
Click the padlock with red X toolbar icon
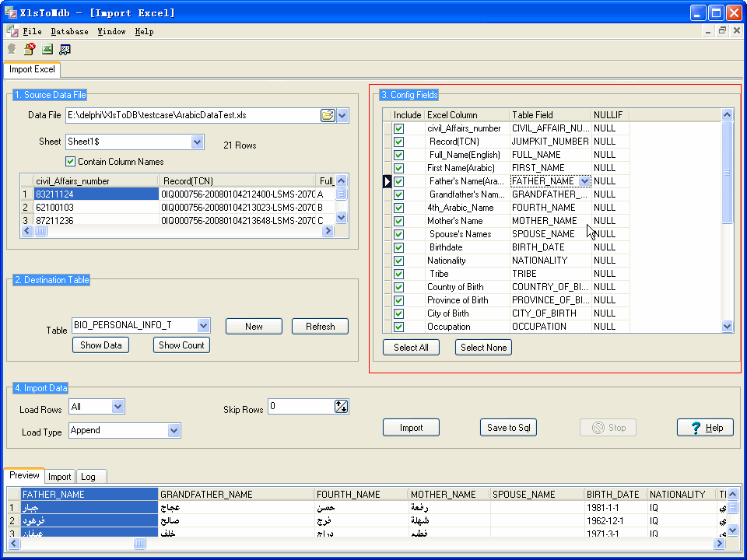click(29, 49)
